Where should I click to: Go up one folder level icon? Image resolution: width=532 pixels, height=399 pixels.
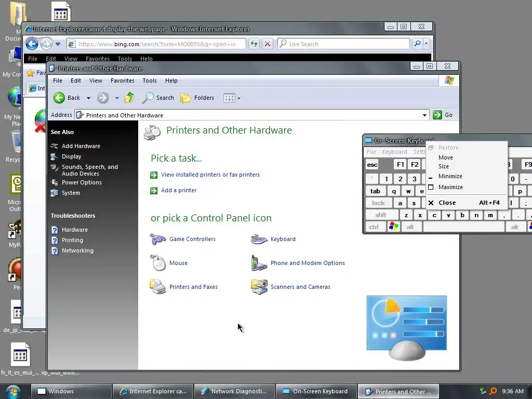point(129,98)
